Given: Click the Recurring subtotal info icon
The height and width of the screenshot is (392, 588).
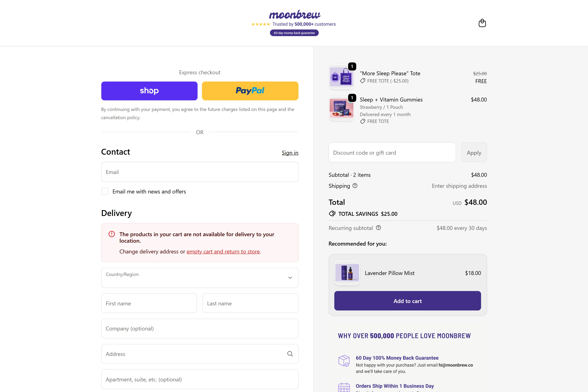Looking at the screenshot, I should 378,228.
